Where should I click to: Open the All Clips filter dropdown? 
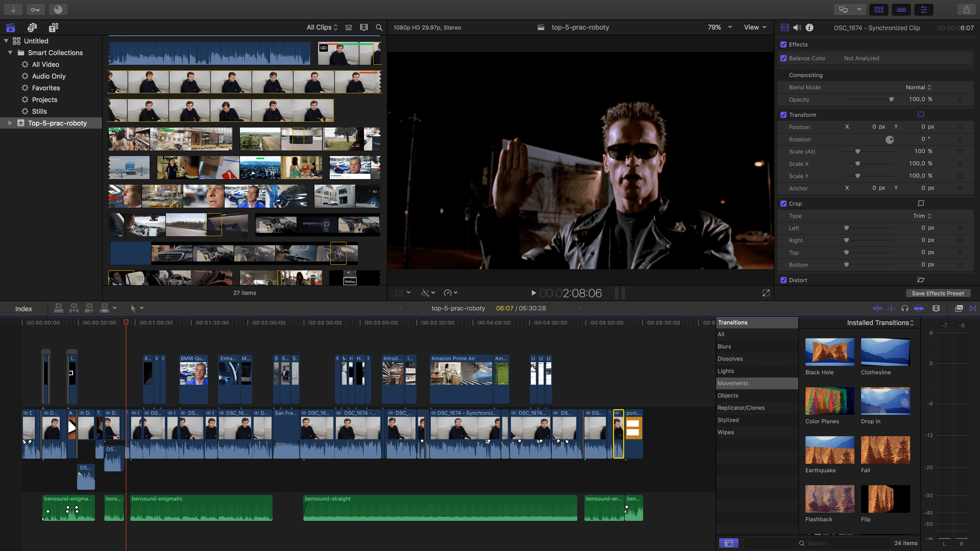[x=322, y=27]
